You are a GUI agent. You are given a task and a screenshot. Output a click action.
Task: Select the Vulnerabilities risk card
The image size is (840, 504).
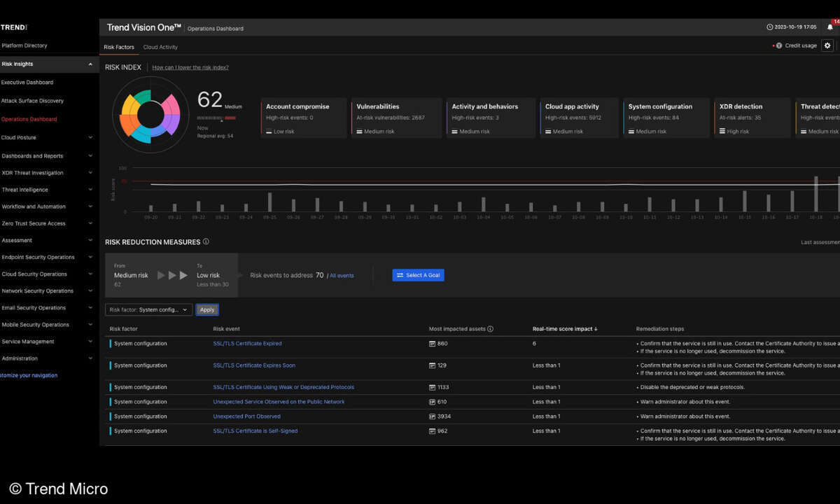point(397,118)
